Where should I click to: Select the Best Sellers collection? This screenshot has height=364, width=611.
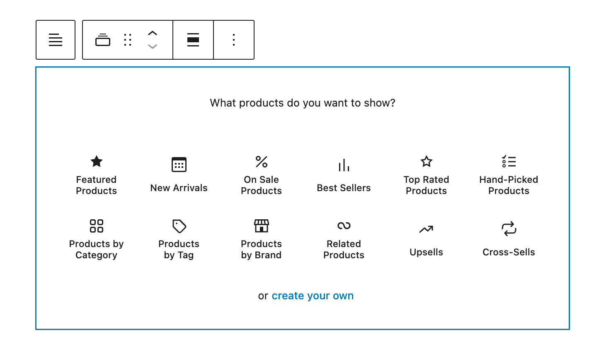(x=344, y=174)
